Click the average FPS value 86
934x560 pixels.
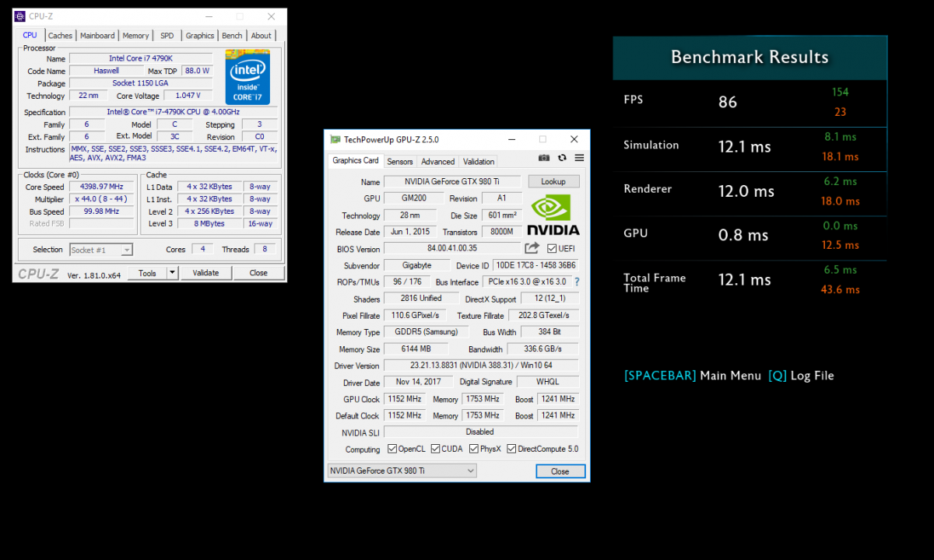[x=728, y=102]
